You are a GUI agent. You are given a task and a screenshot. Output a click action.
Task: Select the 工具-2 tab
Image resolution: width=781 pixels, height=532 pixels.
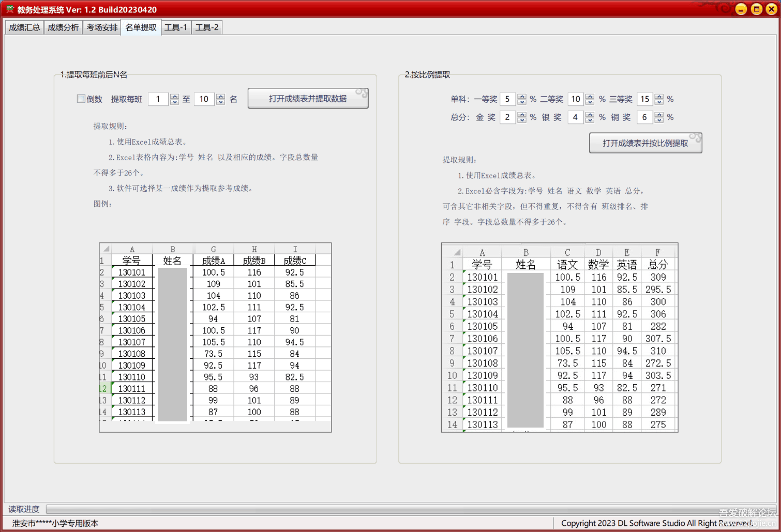coord(206,27)
